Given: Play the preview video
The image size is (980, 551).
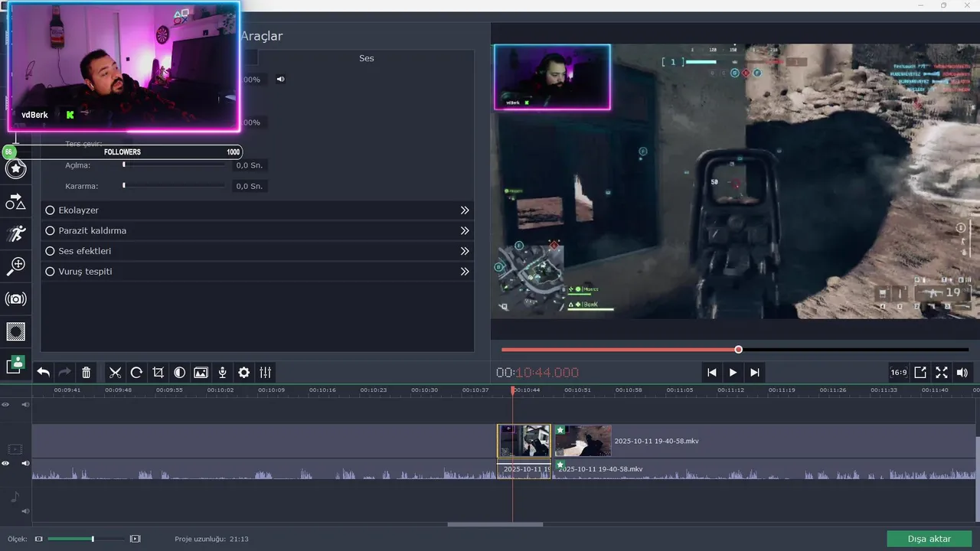Looking at the screenshot, I should pyautogui.click(x=733, y=373).
